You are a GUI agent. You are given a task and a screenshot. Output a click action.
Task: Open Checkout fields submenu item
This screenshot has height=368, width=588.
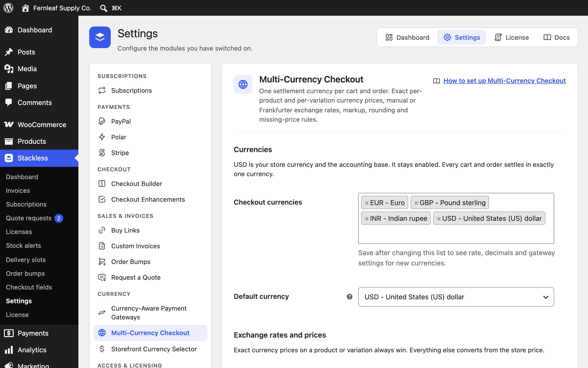[x=29, y=287]
